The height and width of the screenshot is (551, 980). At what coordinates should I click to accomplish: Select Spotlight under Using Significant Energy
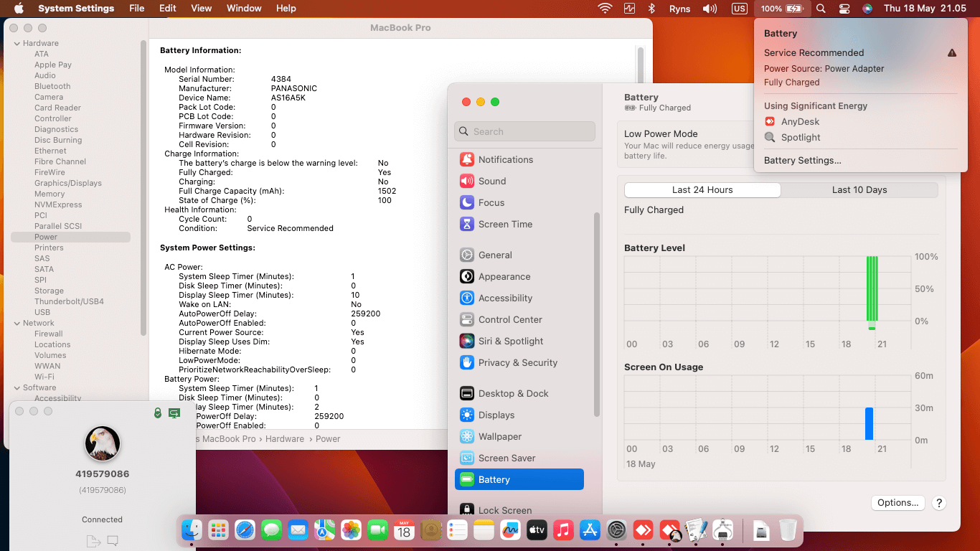tap(800, 138)
